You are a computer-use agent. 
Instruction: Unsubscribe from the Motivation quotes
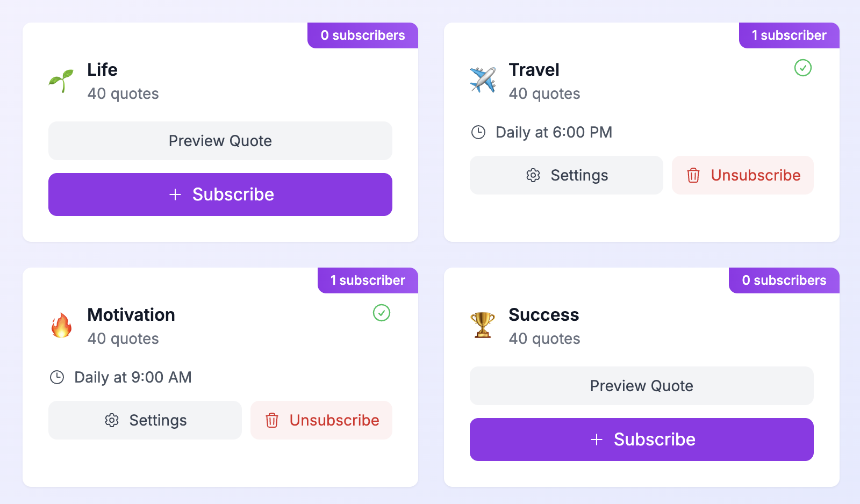pos(321,420)
